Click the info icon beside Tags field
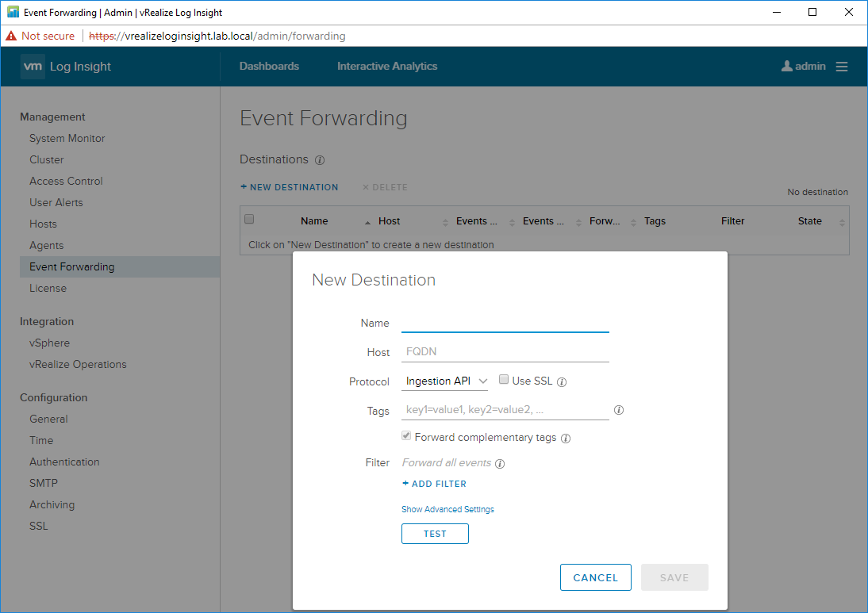This screenshot has height=613, width=868. coord(619,410)
